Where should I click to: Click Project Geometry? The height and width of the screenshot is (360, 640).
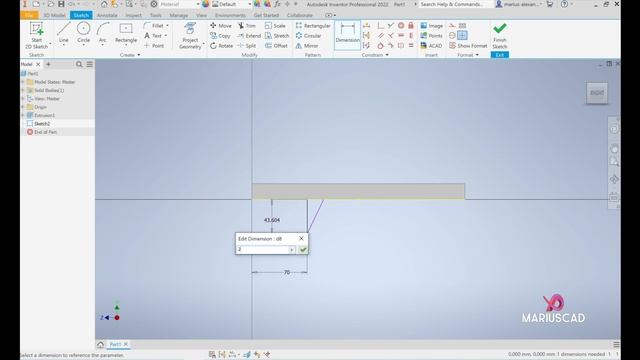click(190, 36)
